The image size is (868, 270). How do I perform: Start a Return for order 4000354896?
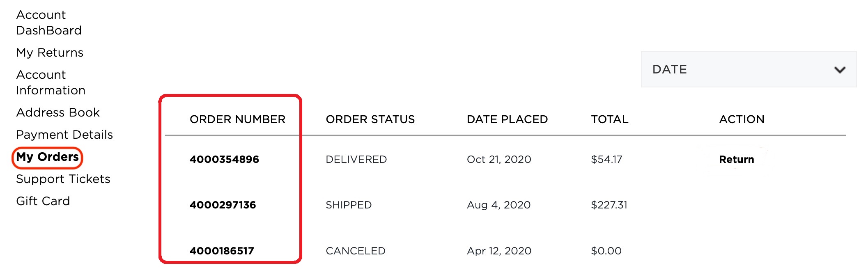pos(735,159)
